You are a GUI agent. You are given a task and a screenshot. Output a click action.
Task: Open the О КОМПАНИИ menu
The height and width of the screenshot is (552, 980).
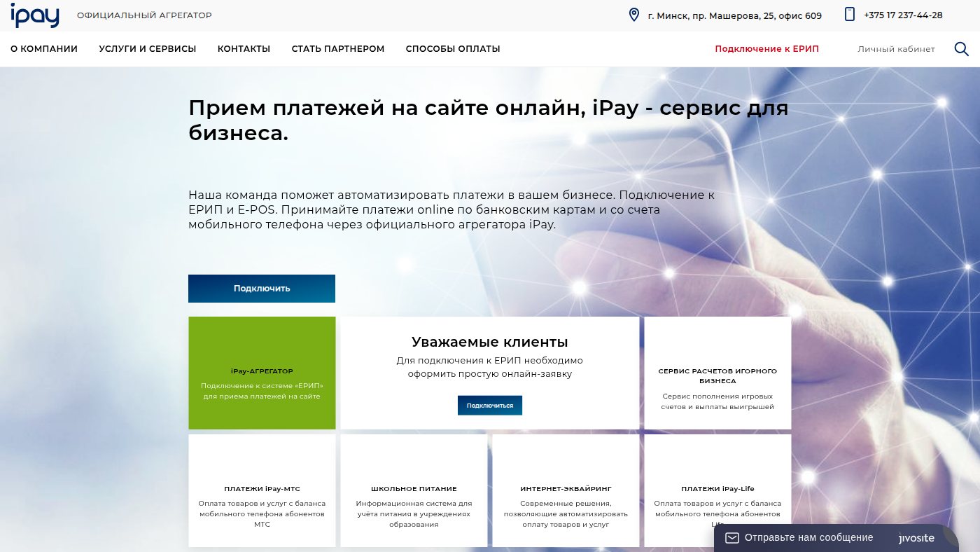pos(44,49)
